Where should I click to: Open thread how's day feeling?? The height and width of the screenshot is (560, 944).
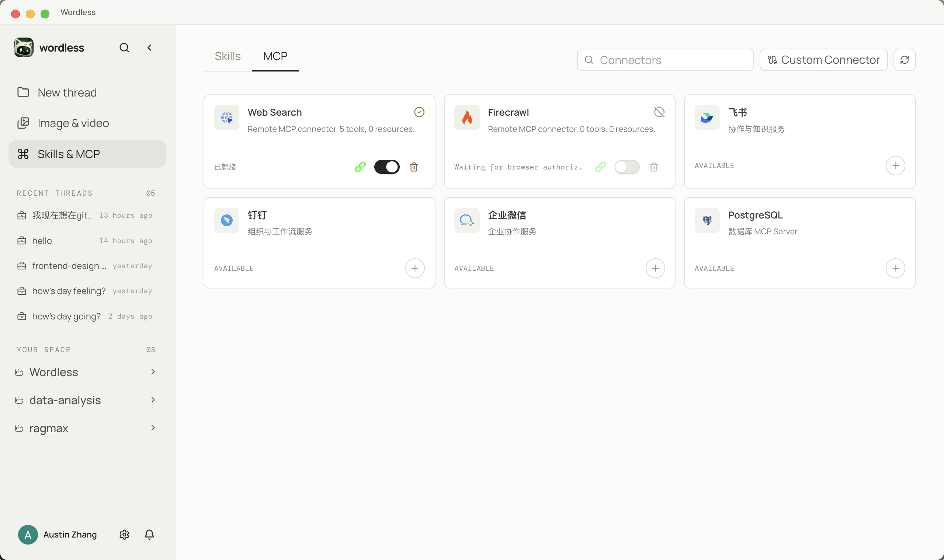(x=86, y=291)
